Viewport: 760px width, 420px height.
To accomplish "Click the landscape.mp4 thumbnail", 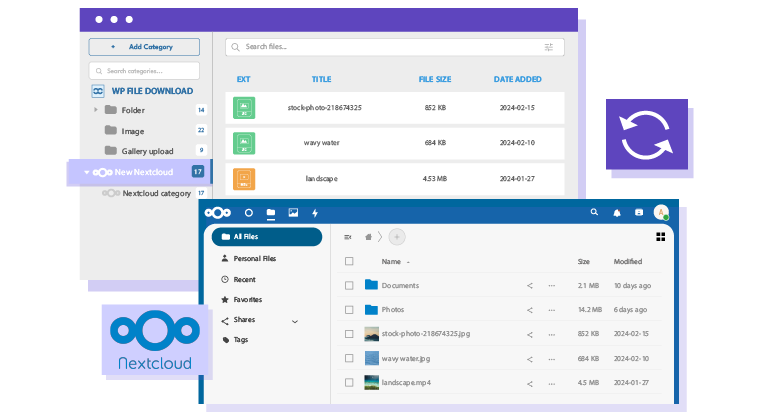I will 372,383.
